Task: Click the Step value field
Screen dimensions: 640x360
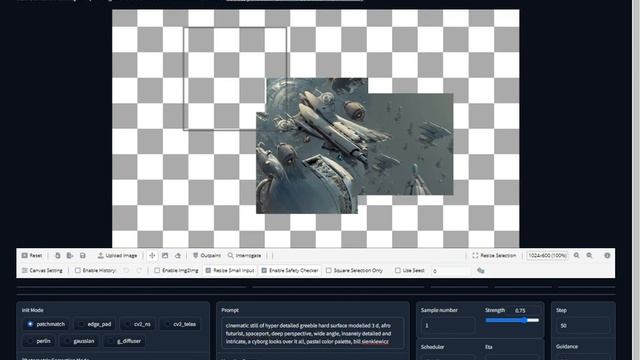Action: (582, 325)
